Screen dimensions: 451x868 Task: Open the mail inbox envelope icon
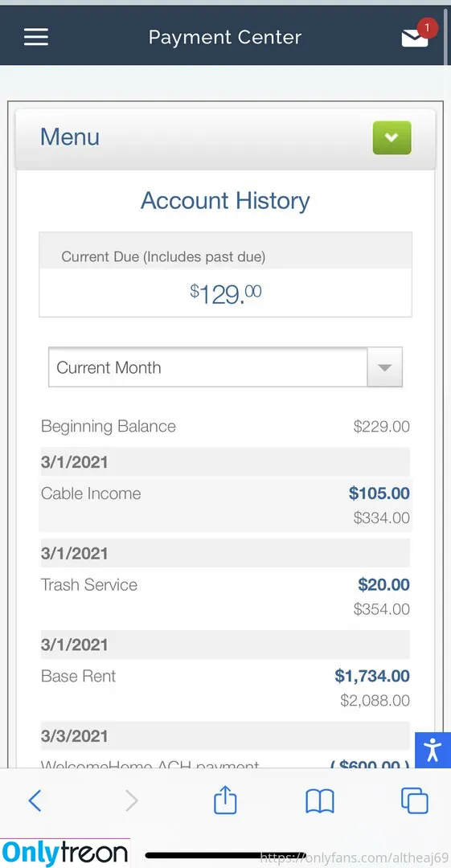click(x=414, y=39)
